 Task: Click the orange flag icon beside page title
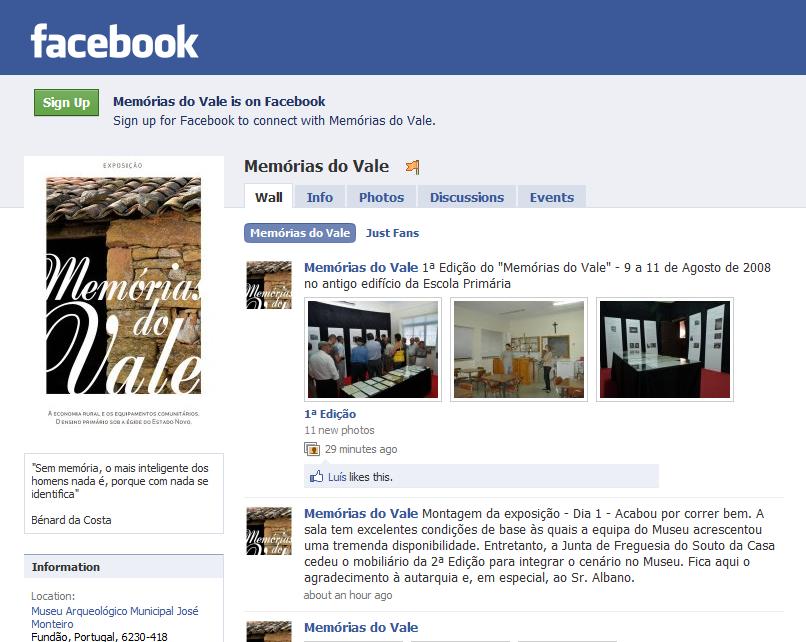tap(412, 167)
